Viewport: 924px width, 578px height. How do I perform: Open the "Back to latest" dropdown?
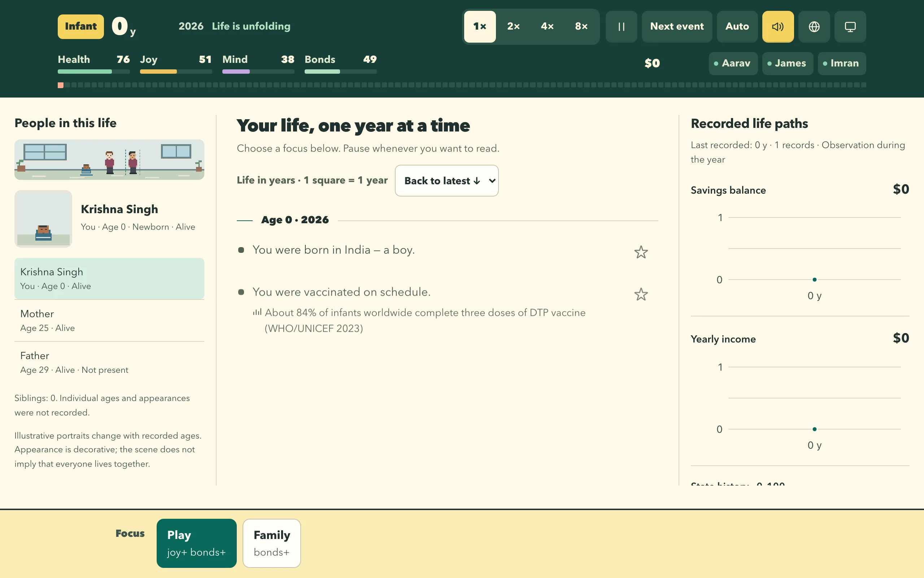[x=446, y=180]
